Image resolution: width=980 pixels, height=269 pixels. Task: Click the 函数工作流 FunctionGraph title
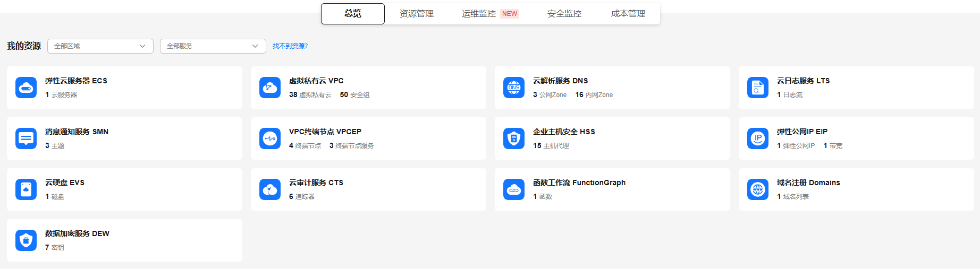click(x=579, y=183)
